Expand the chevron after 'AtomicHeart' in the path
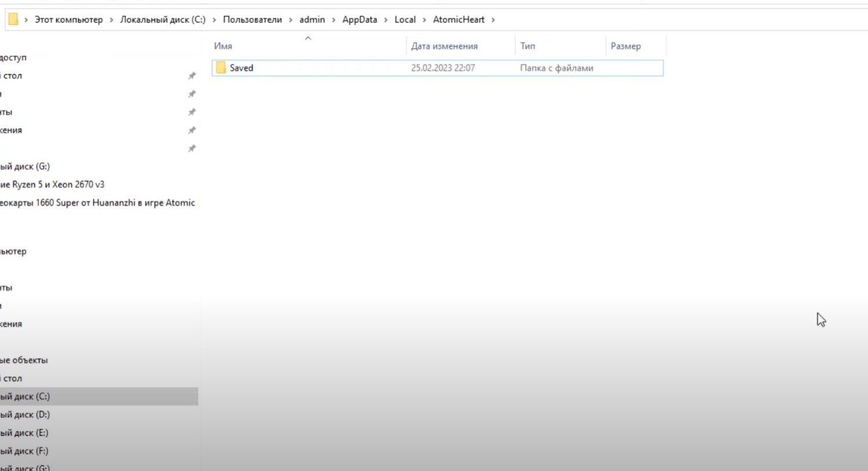Image resolution: width=868 pixels, height=471 pixels. tap(493, 20)
